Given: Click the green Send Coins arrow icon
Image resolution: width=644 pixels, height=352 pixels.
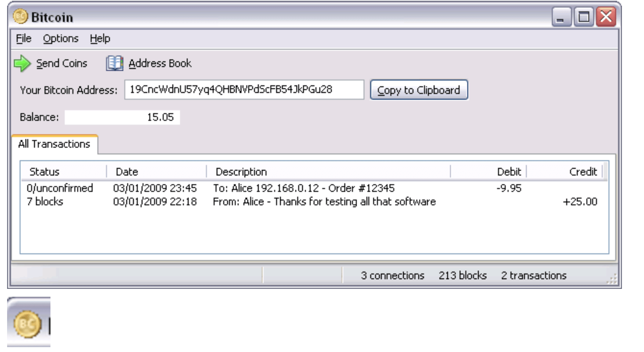Looking at the screenshot, I should pyautogui.click(x=22, y=64).
